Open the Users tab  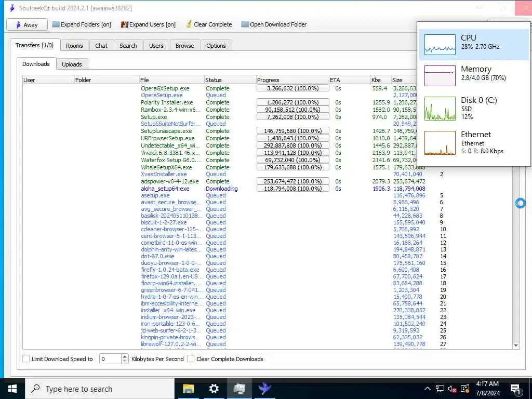156,46
